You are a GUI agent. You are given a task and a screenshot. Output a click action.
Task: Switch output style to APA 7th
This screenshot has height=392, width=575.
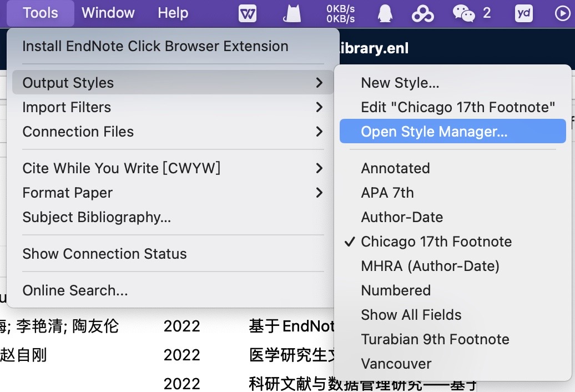click(x=387, y=193)
